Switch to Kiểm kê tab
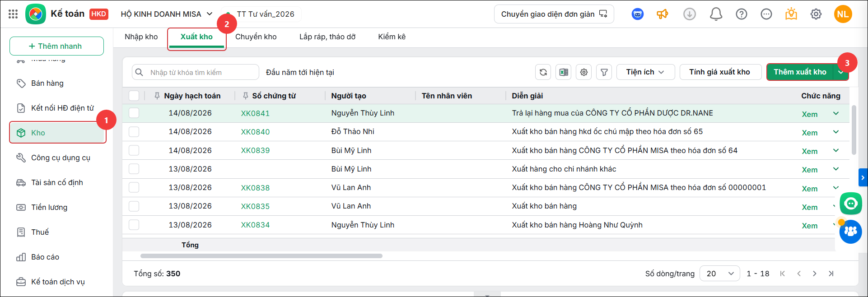This screenshot has height=297, width=868. pyautogui.click(x=392, y=37)
